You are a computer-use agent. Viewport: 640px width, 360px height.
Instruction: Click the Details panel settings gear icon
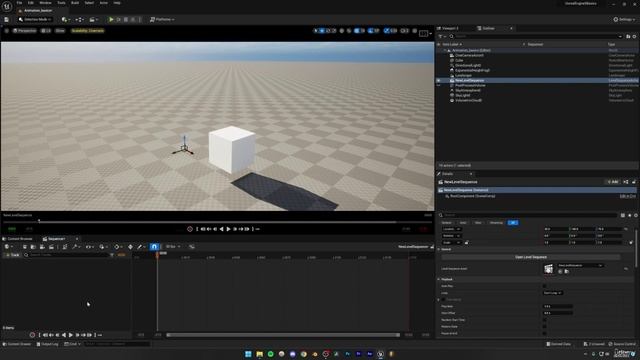pyautogui.click(x=636, y=215)
